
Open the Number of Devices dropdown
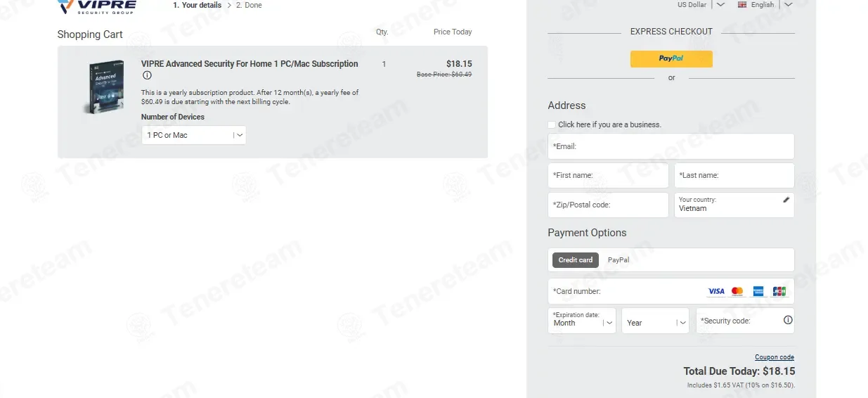tap(194, 135)
